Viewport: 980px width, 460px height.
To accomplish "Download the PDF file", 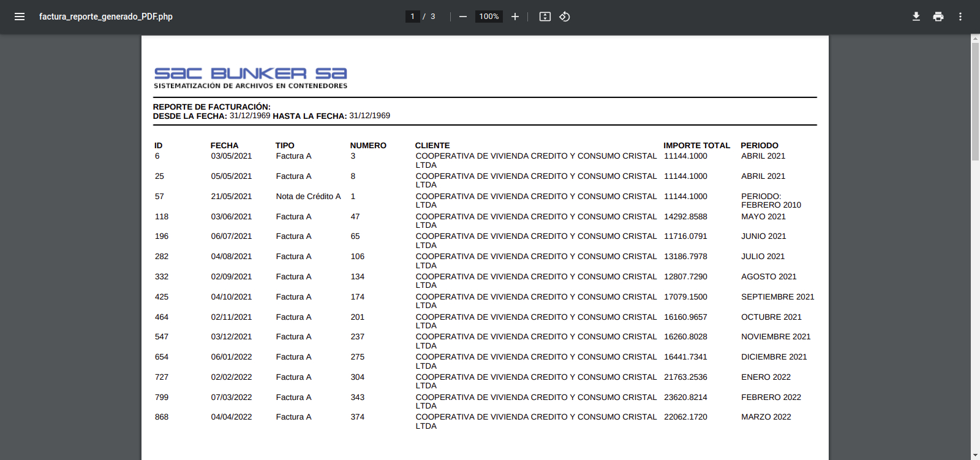I will 916,17.
